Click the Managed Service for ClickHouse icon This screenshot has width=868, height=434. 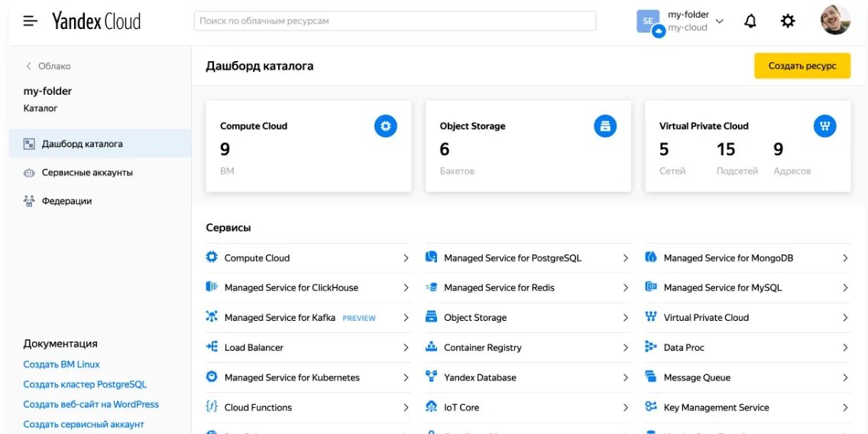[212, 287]
